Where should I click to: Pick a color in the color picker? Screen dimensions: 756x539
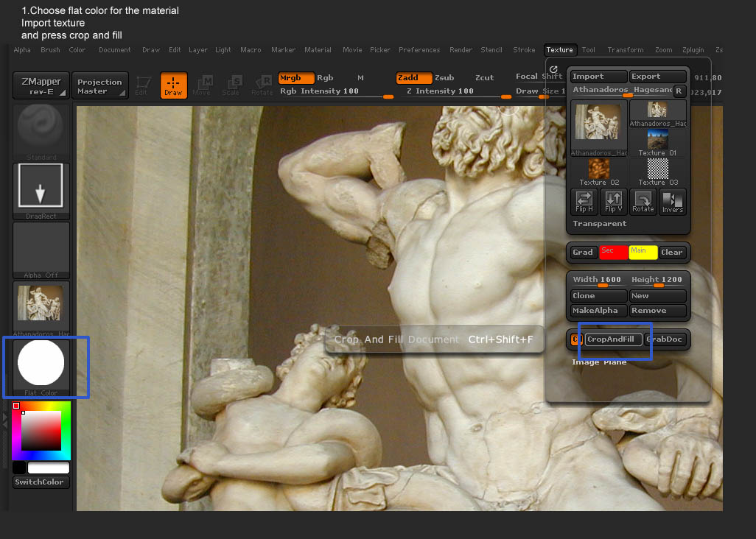(41, 431)
